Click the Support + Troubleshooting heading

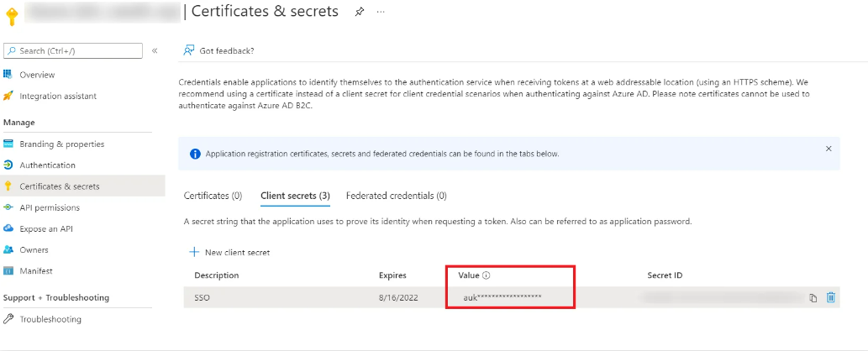click(x=56, y=298)
